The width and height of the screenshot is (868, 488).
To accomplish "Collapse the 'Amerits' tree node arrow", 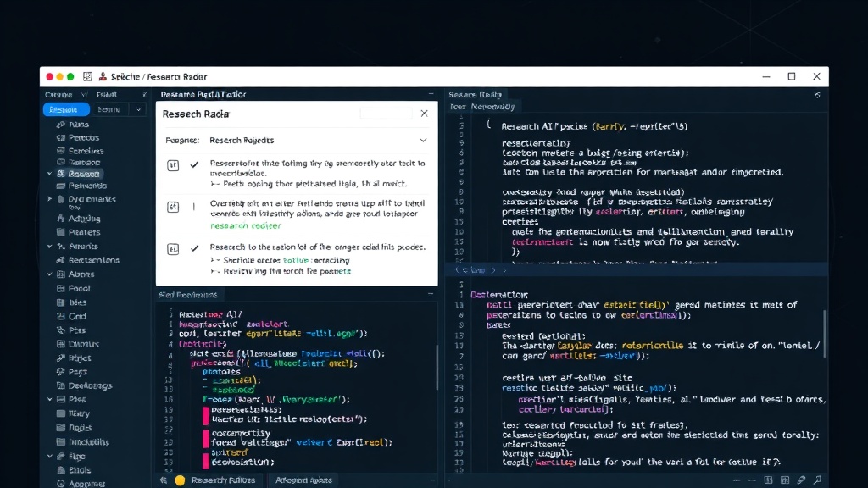I will coord(49,247).
